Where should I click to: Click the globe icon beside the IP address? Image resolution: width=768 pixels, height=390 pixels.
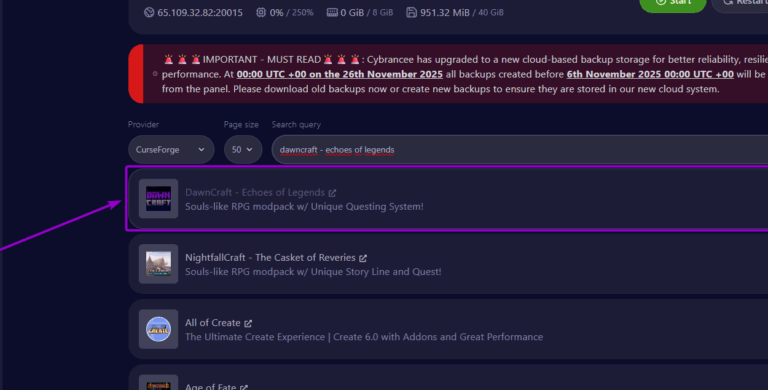[149, 12]
